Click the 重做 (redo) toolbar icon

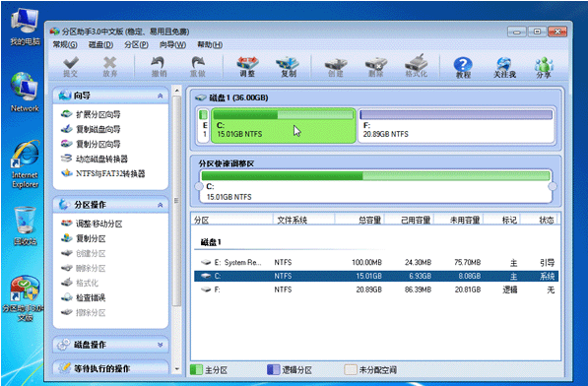[198, 67]
